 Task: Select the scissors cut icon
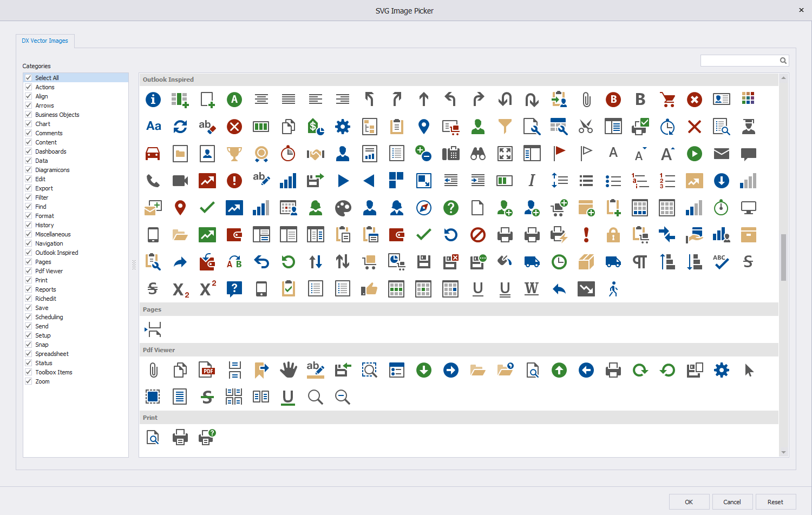tap(586, 126)
